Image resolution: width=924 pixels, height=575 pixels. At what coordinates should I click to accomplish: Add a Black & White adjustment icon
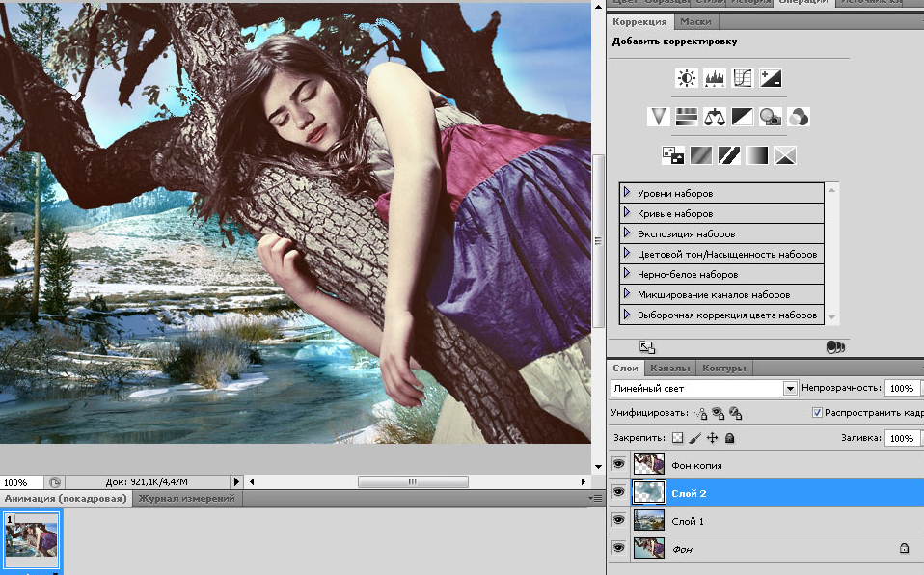[743, 117]
